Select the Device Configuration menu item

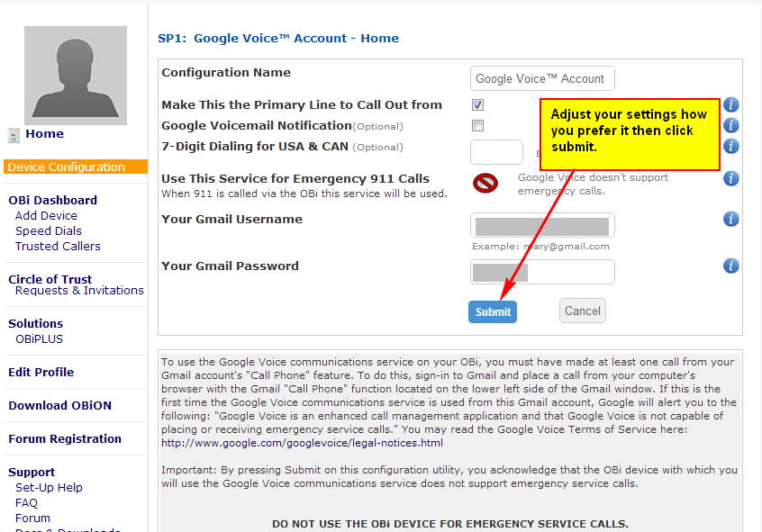[76, 167]
